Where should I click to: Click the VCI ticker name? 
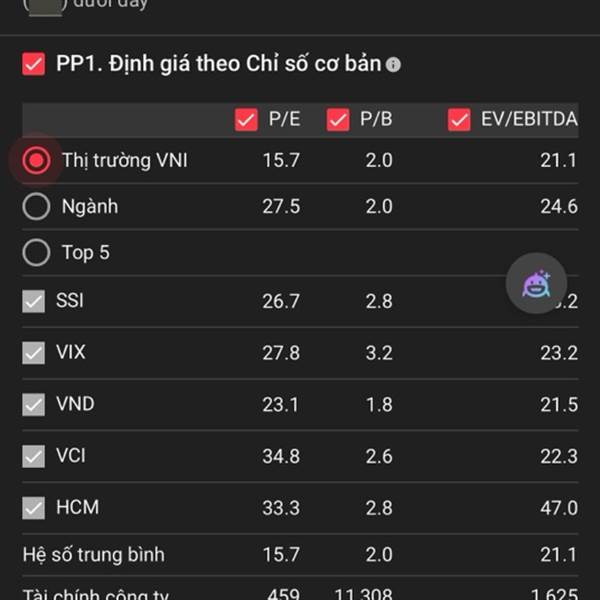pyautogui.click(x=71, y=455)
